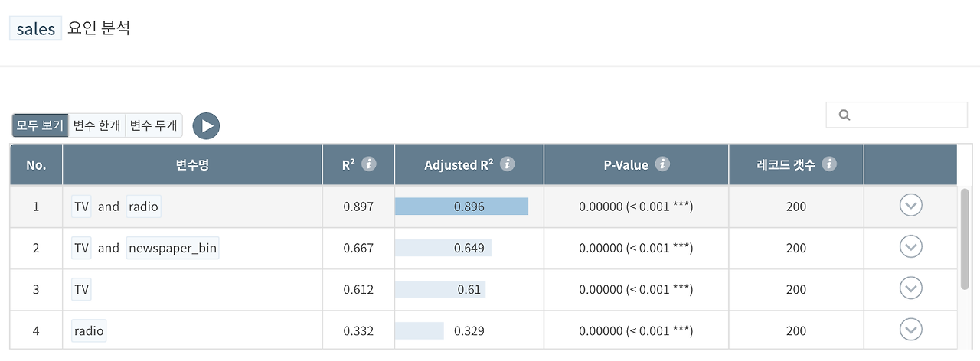
Task: Expand row 2 TV and newspaper_bin details
Action: click(910, 247)
